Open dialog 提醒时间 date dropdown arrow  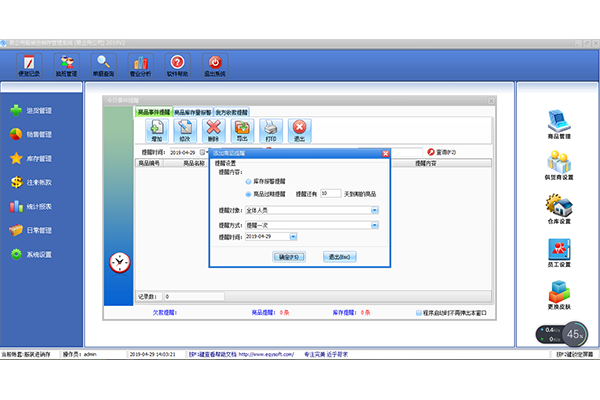pyautogui.click(x=293, y=237)
